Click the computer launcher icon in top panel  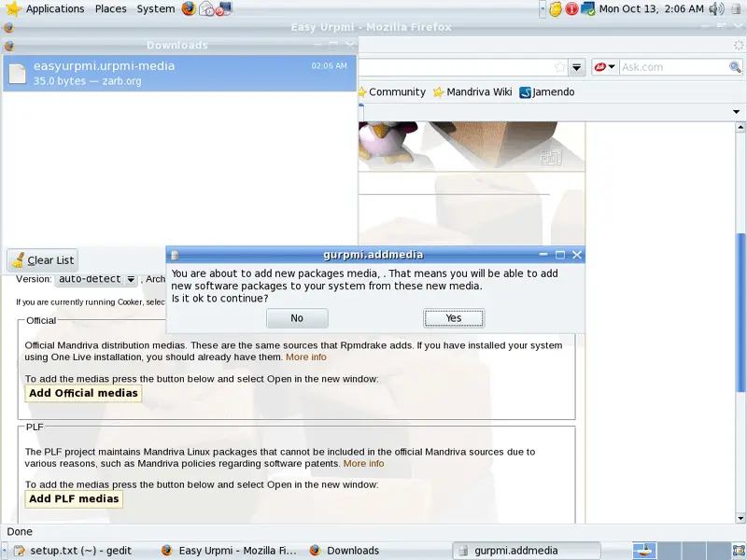point(223,8)
